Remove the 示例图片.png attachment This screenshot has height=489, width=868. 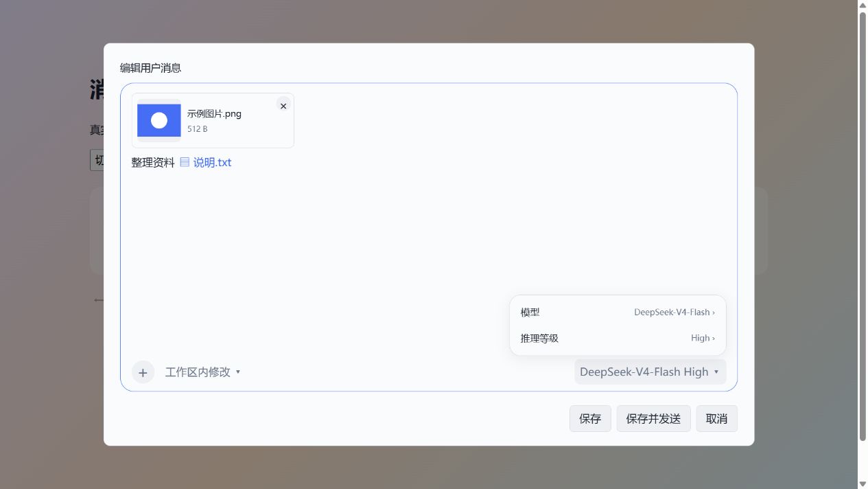coord(283,106)
